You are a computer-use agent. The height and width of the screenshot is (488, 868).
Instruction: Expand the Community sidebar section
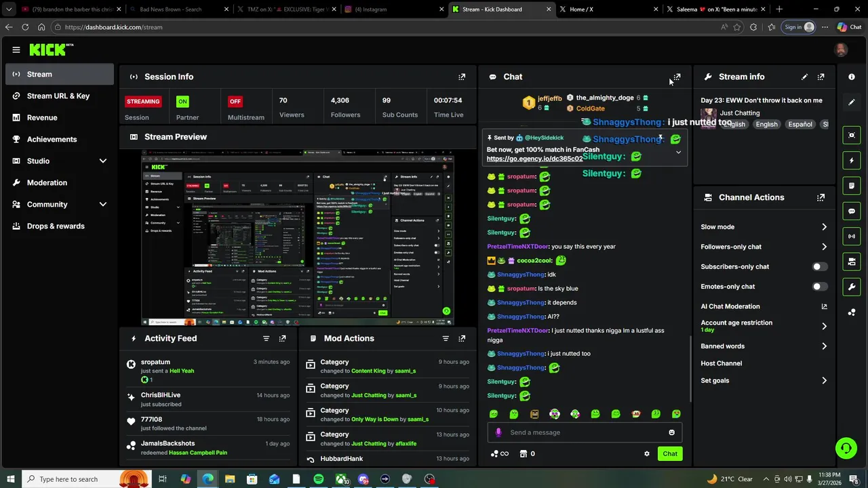coord(103,204)
